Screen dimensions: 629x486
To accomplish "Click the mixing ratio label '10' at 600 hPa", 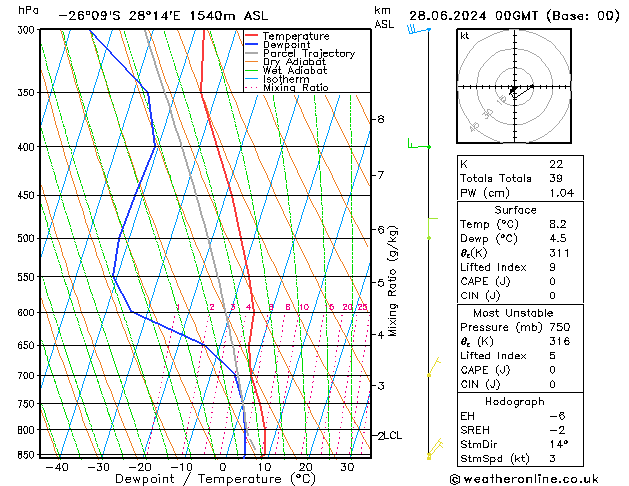I will [x=304, y=307].
